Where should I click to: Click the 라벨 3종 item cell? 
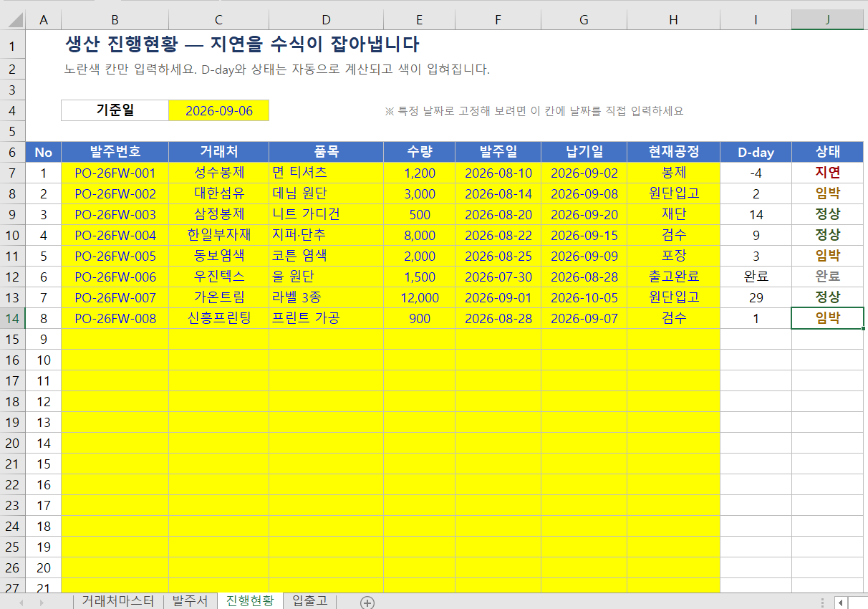coord(327,297)
